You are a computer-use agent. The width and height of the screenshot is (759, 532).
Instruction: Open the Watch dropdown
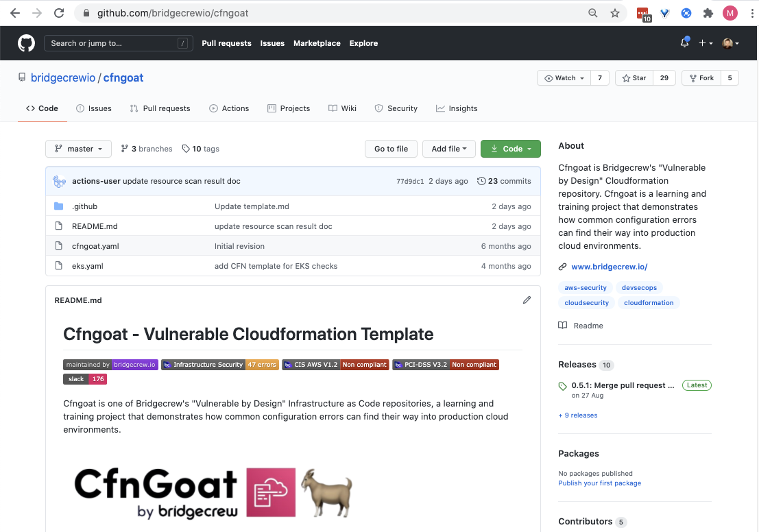[564, 78]
